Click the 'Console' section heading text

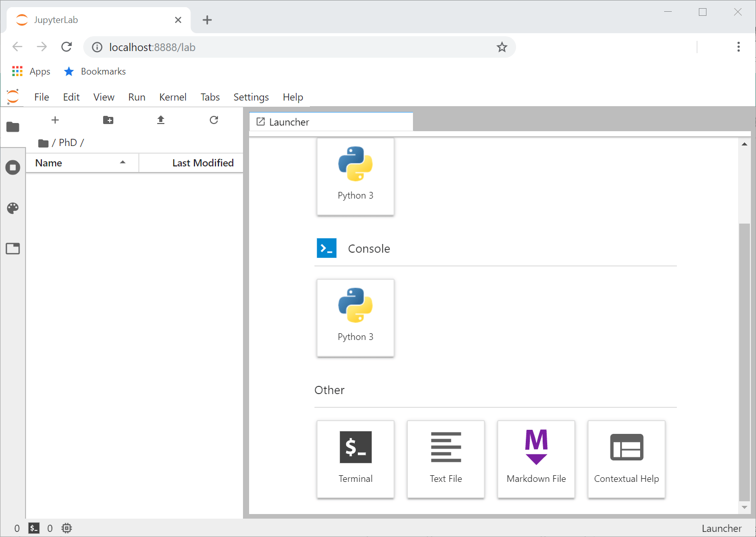(369, 249)
